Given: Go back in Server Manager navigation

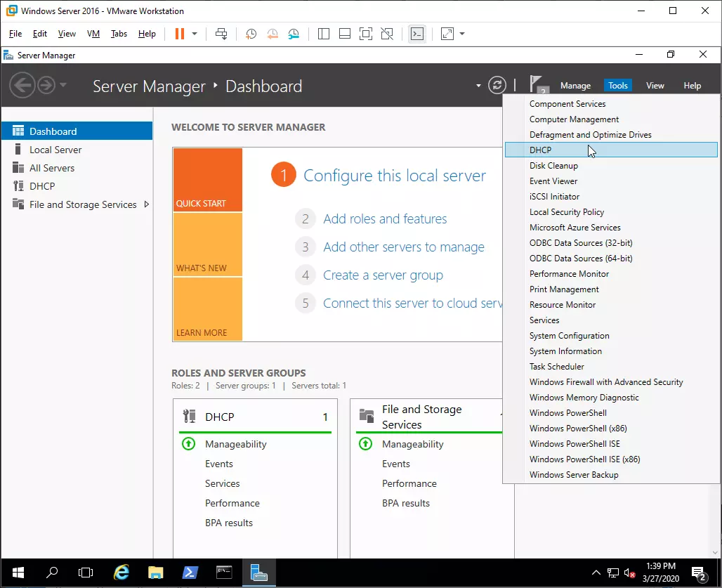Looking at the screenshot, I should [22, 85].
